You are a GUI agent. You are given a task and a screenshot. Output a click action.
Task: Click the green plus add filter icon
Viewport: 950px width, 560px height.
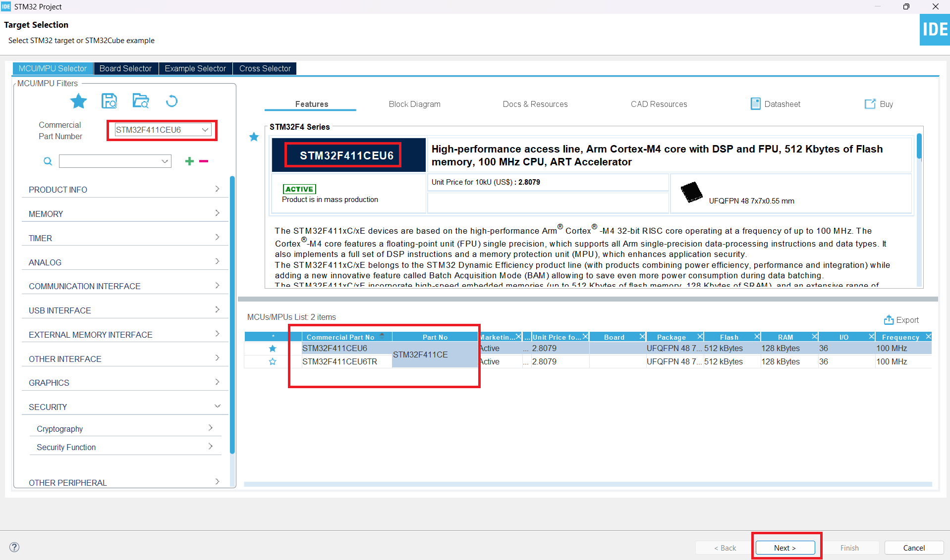(189, 161)
